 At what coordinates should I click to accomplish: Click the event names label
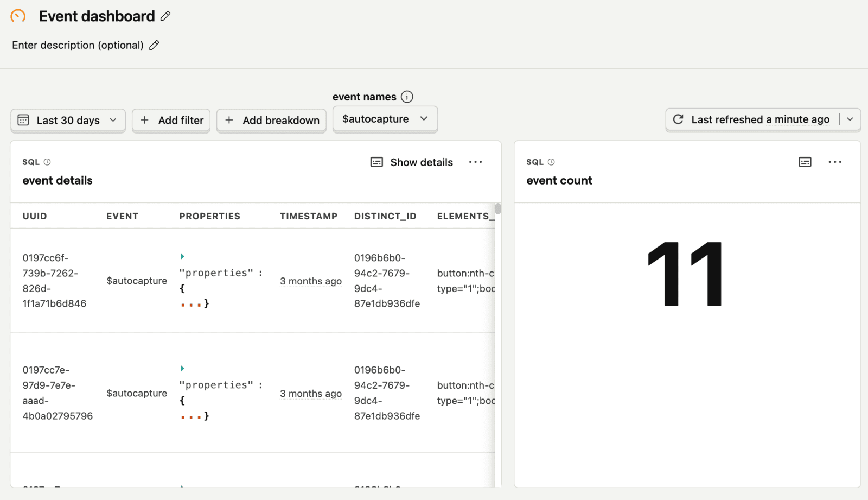tap(365, 97)
